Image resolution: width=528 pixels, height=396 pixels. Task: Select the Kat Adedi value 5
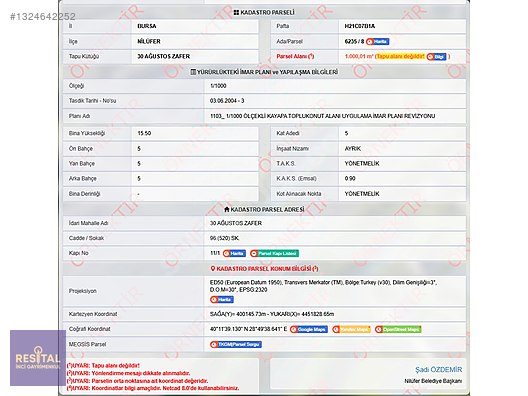click(x=346, y=133)
